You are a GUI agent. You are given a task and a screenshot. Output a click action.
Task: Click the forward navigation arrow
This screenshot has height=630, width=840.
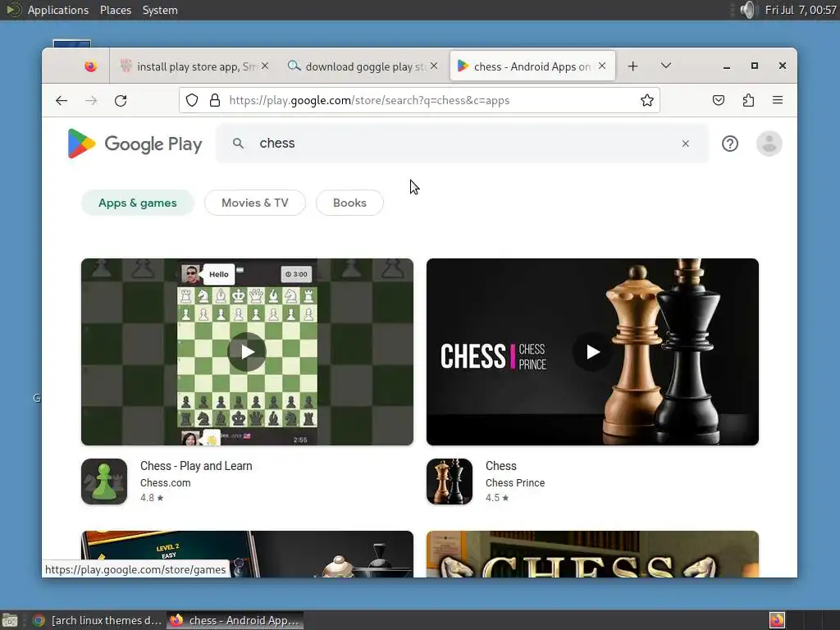pos(91,100)
